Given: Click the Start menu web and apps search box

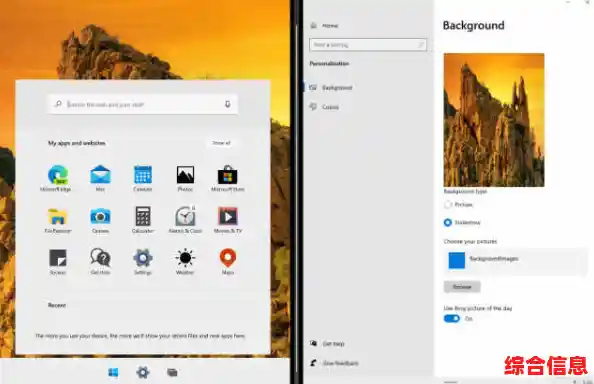Looking at the screenshot, I should point(143,104).
